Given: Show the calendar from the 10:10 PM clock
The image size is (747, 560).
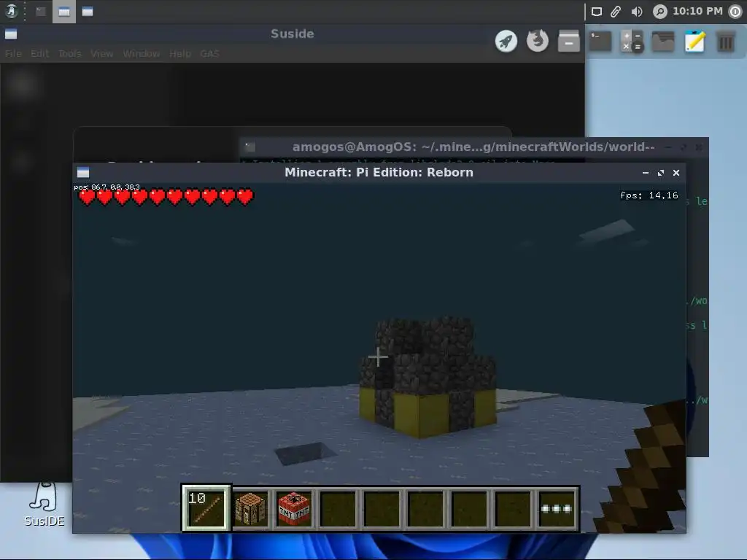Looking at the screenshot, I should point(697,11).
